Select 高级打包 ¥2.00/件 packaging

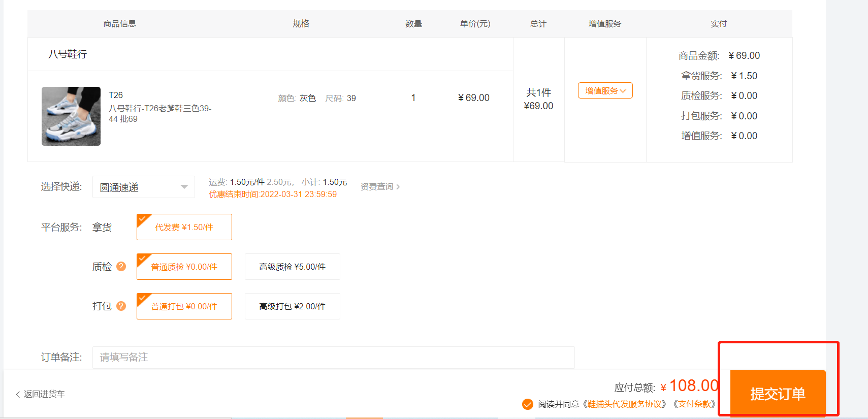[x=292, y=306]
